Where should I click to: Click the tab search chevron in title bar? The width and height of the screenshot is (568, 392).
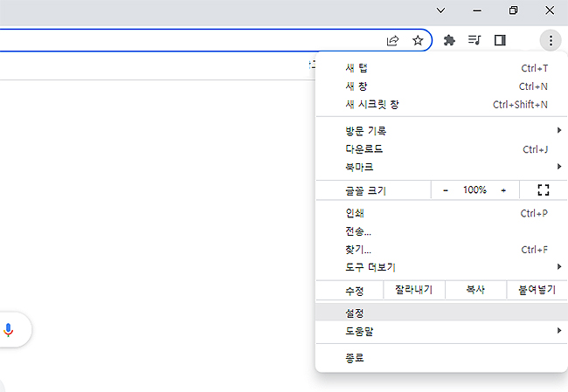pos(440,10)
